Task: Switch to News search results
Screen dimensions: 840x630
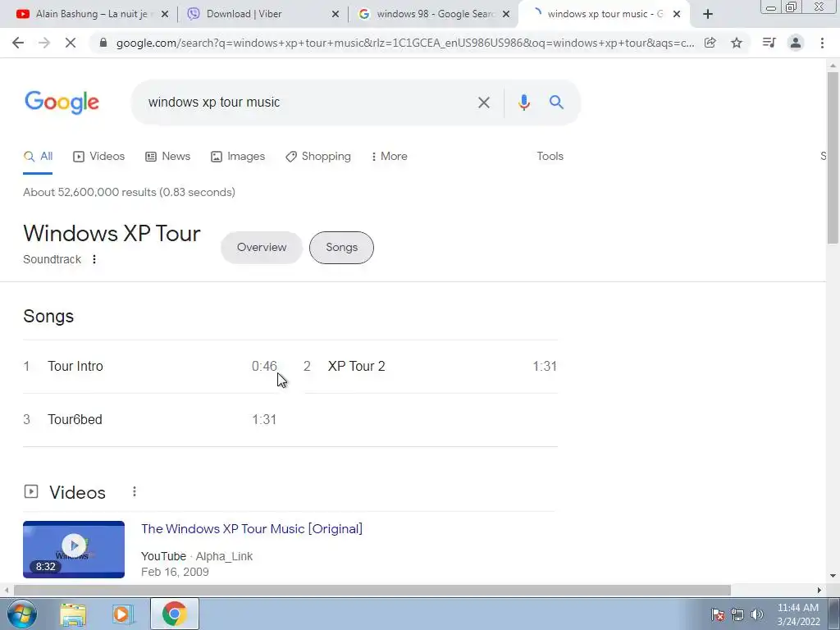Action: 167,157
